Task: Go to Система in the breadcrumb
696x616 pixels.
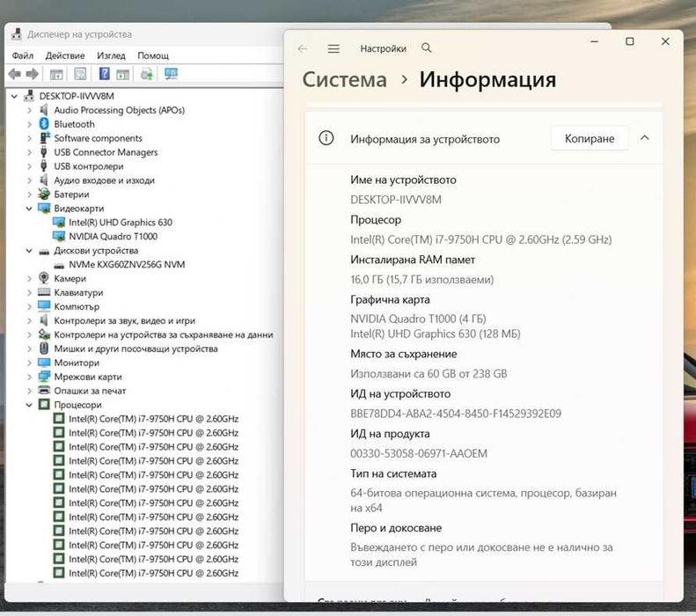Action: click(344, 79)
